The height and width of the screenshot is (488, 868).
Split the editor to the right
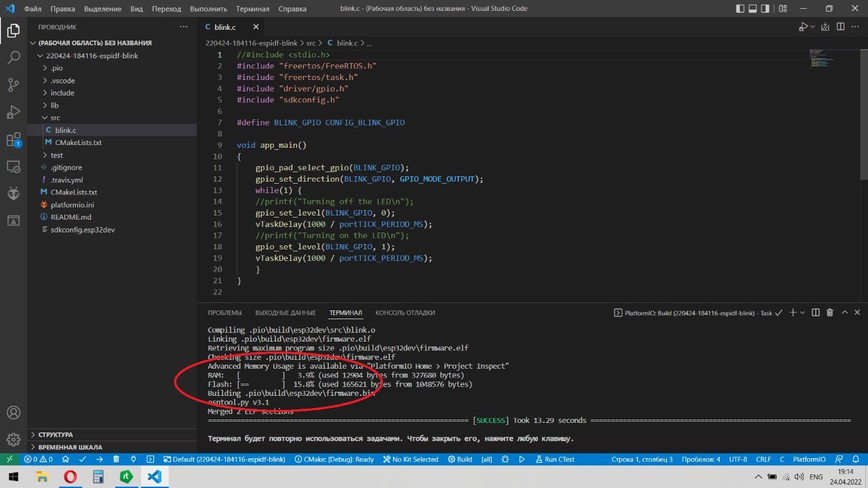coord(841,27)
